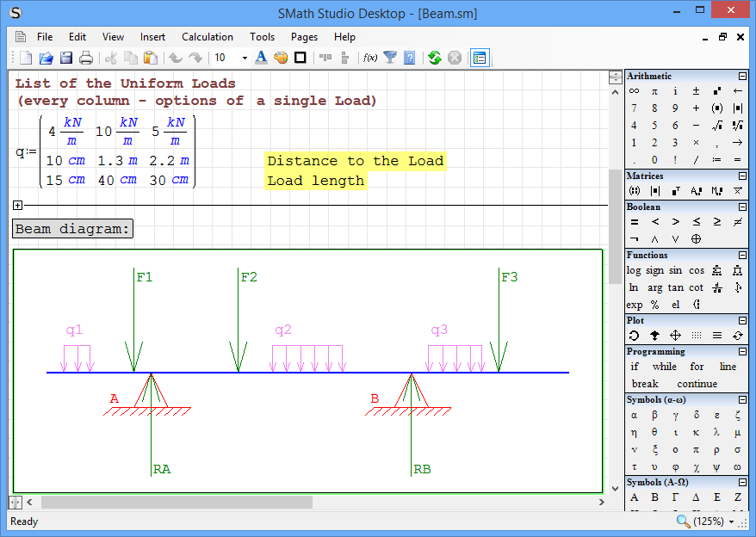
Task: Align regions horizontally in the toolbar
Action: (x=325, y=58)
